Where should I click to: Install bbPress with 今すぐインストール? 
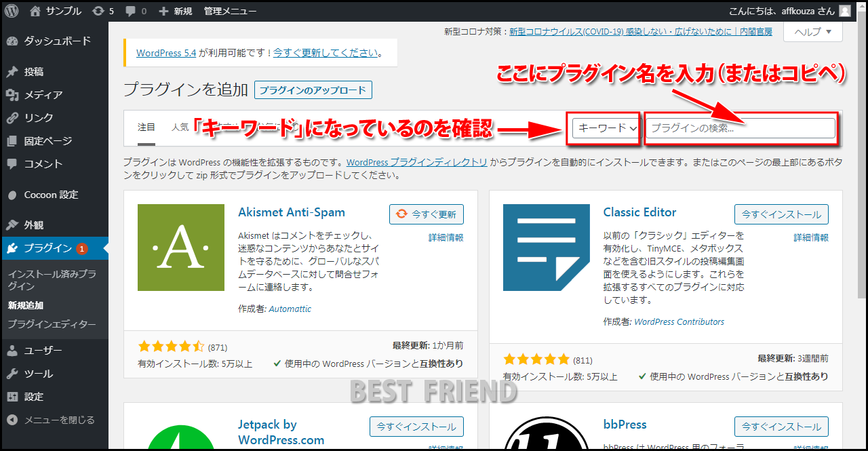click(x=781, y=427)
